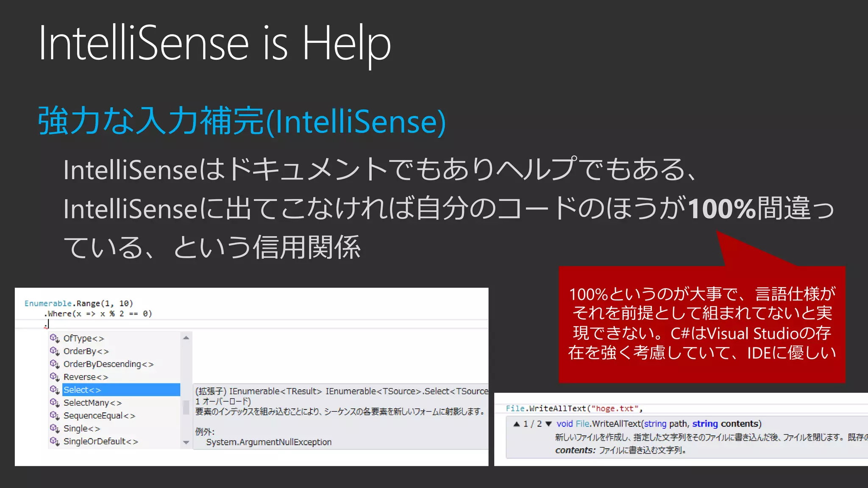
Task: Click the 1 / 2 overload counter
Action: pos(532,424)
